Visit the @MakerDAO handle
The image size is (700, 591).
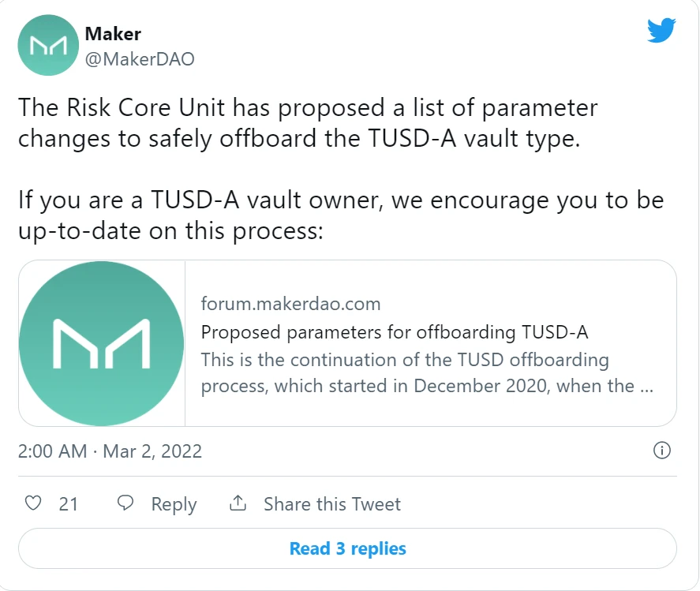pyautogui.click(x=140, y=59)
